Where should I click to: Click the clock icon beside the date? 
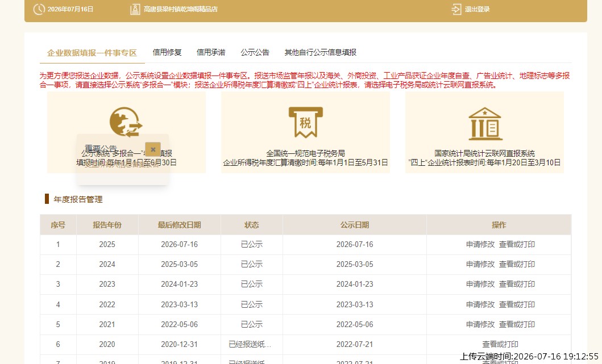tap(39, 9)
